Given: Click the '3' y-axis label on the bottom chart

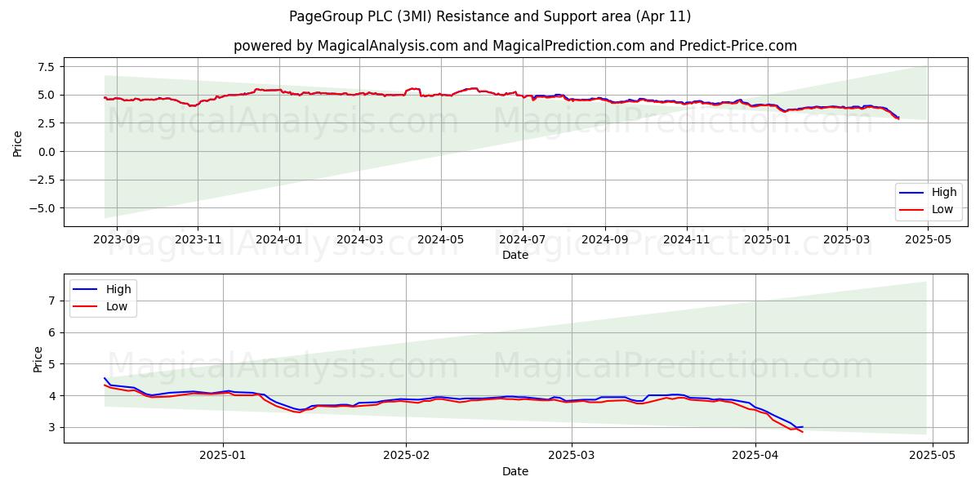Looking at the screenshot, I should pos(53,427).
